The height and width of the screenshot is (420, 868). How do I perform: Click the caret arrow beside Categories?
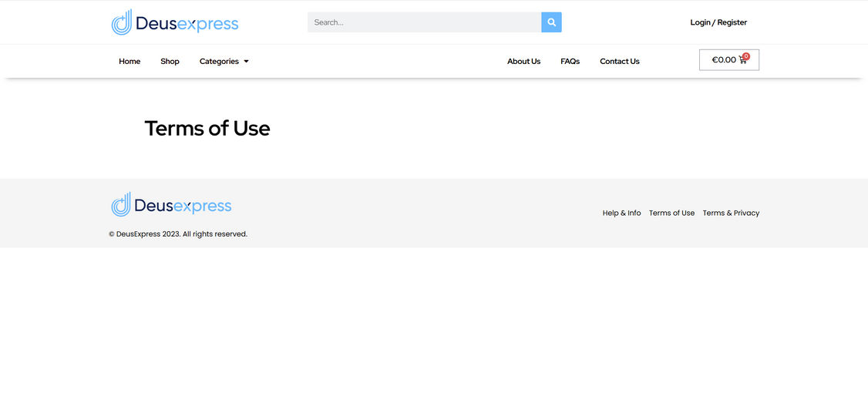pos(246,62)
